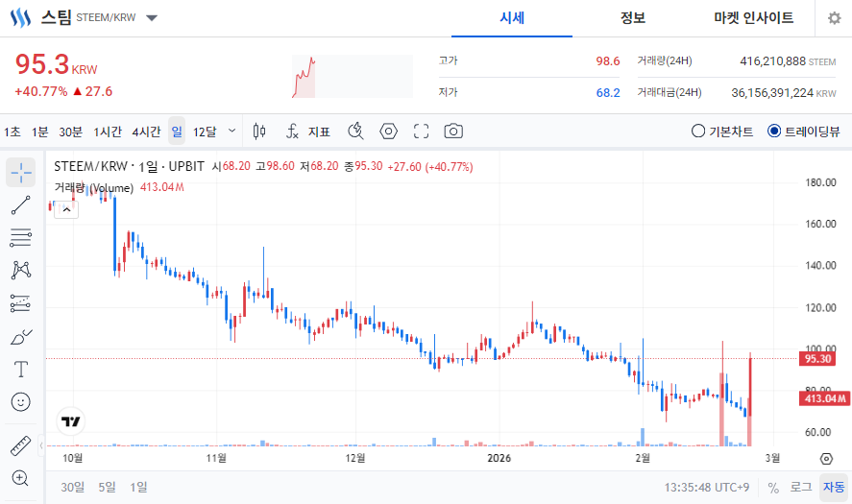
Task: Open the emoji icons tool
Action: [20, 402]
